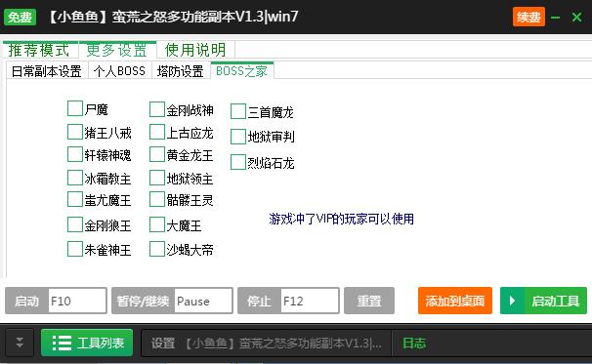
Task: Click the green 启动工具 button
Action: pyautogui.click(x=543, y=301)
